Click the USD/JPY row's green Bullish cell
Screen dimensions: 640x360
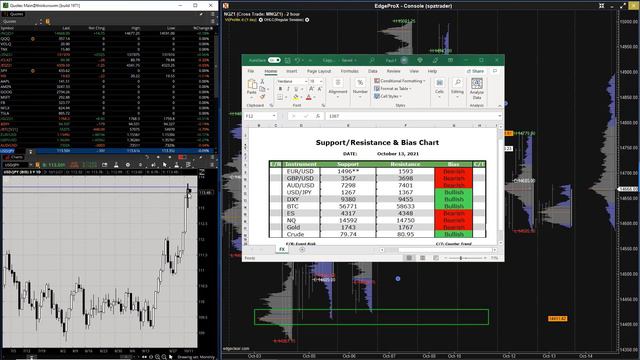(453, 192)
